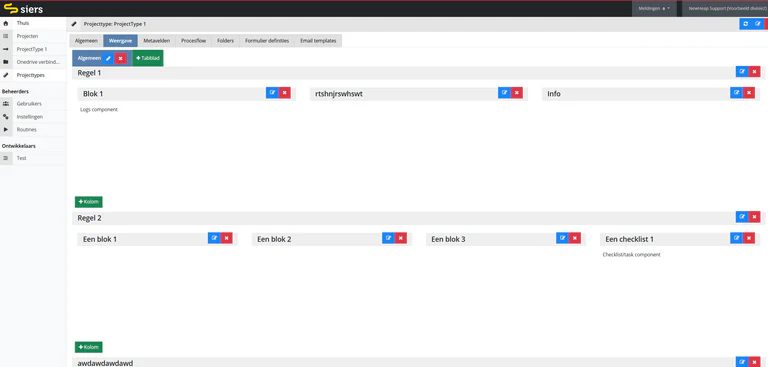Click the edit icon in the page header
This screenshot has width=768, height=367.
coord(758,24)
